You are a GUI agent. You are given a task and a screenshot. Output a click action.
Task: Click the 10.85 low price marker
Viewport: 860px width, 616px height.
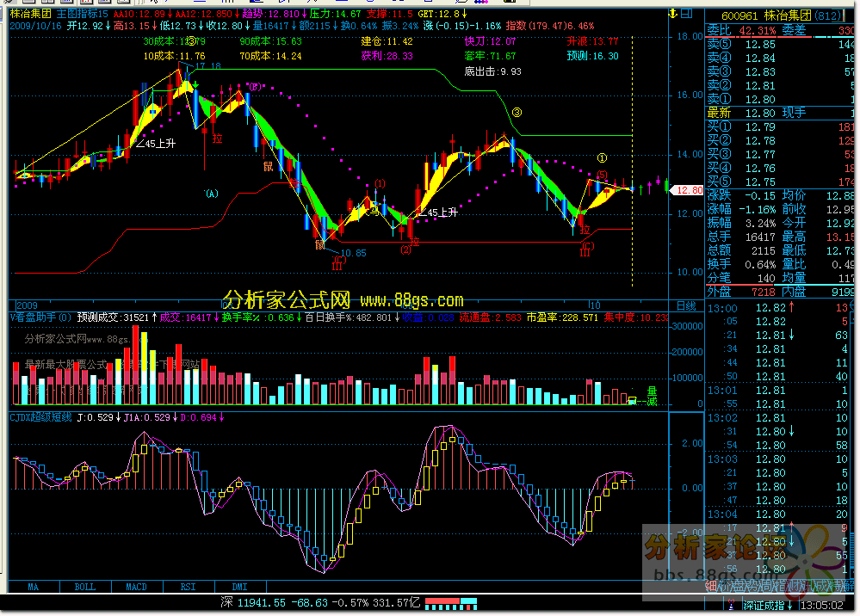point(354,253)
